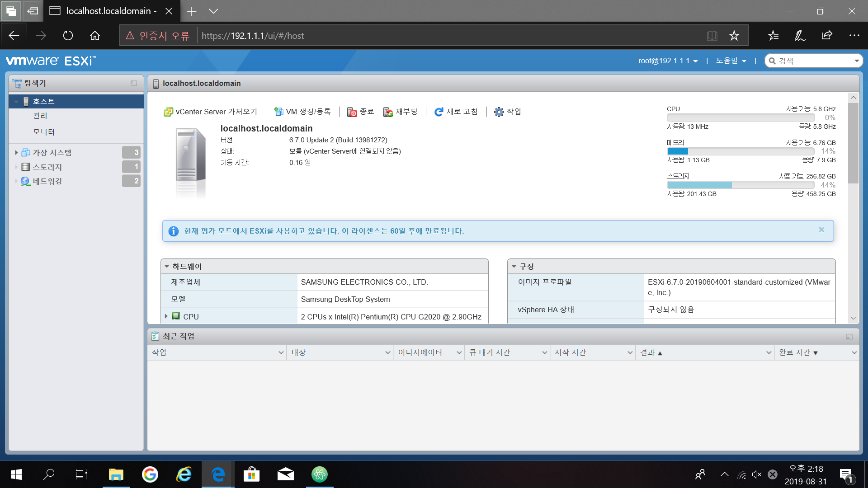Click the red shutdown host icon
This screenshot has height=488, width=868.
pos(352,112)
